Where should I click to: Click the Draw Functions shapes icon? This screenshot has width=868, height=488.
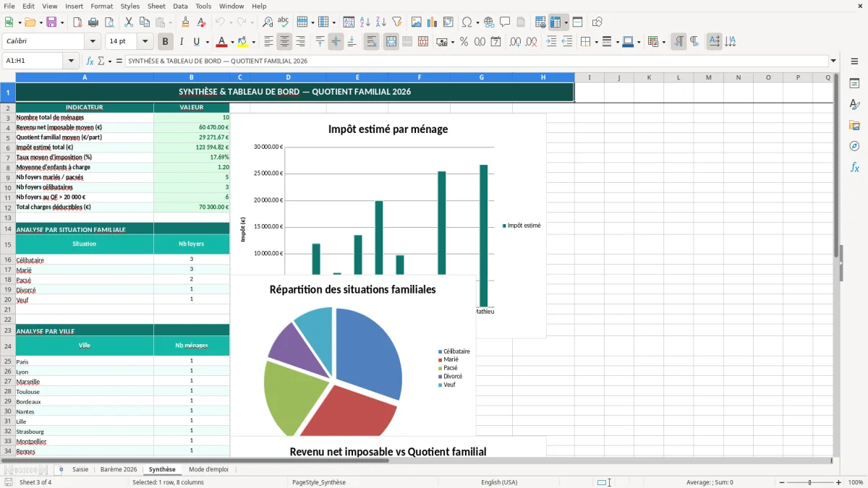click(597, 22)
